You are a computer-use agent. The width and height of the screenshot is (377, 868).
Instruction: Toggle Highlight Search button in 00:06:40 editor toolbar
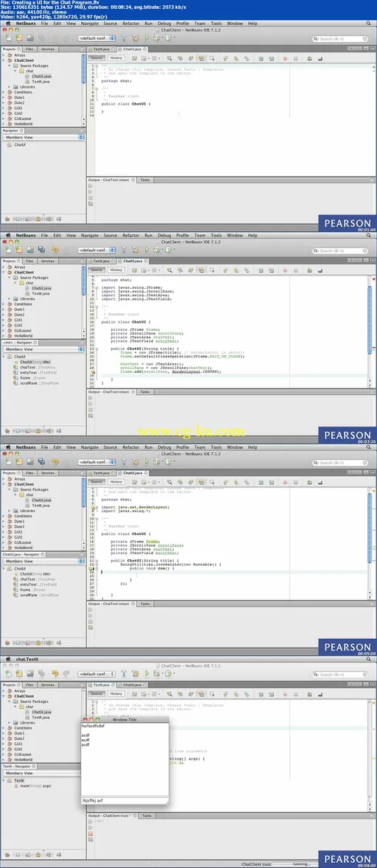click(x=201, y=694)
